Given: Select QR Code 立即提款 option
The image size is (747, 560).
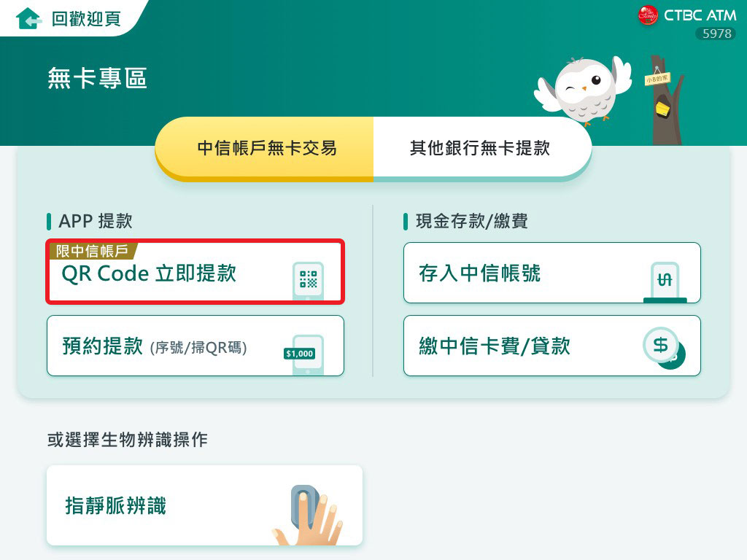Looking at the screenshot, I should (196, 272).
